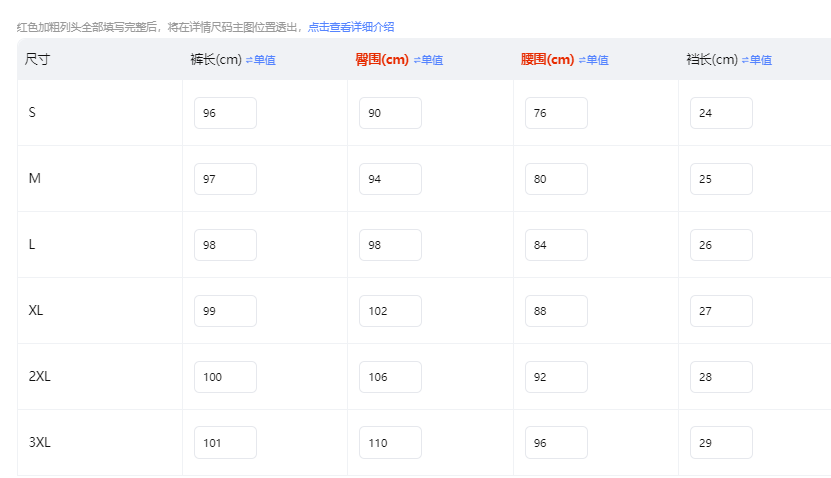Select the M size row label

pos(34,178)
